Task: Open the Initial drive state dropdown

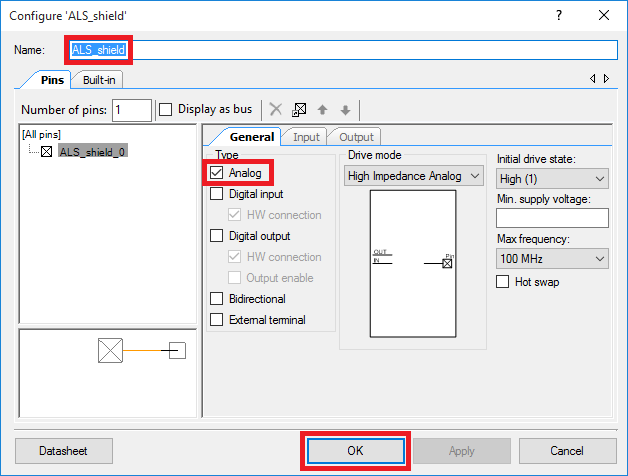Action: 552,179
